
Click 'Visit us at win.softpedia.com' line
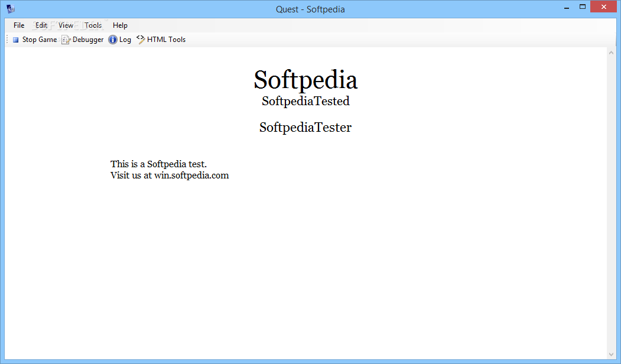coord(170,175)
